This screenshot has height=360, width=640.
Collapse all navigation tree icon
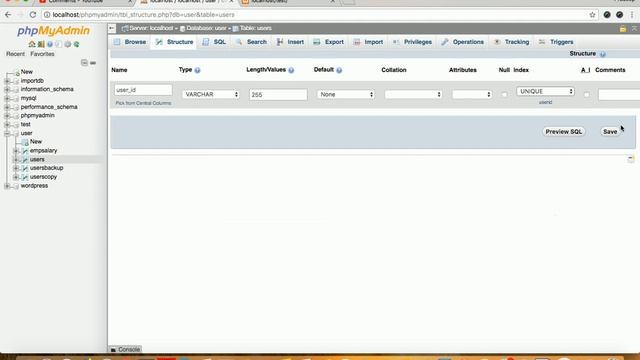click(84, 63)
